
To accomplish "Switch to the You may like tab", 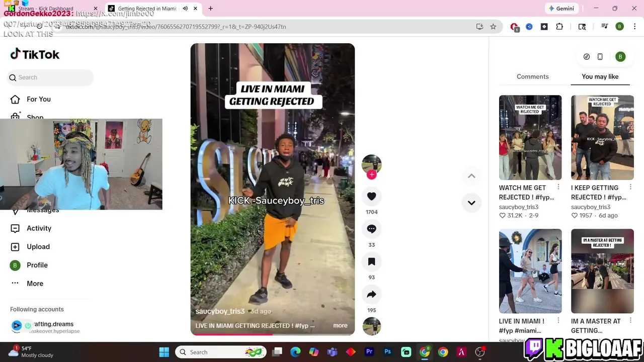I will click(600, 76).
